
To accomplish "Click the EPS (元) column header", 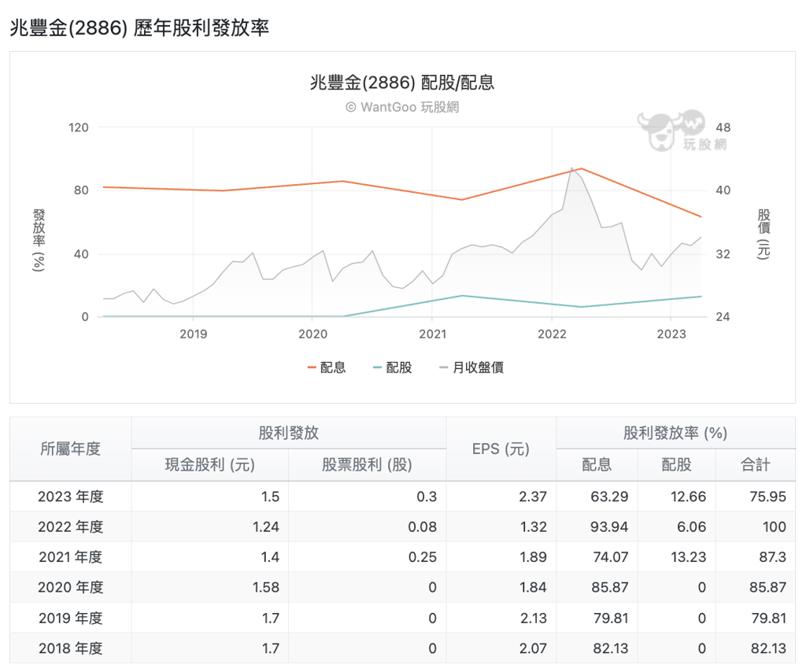I will click(x=501, y=449).
